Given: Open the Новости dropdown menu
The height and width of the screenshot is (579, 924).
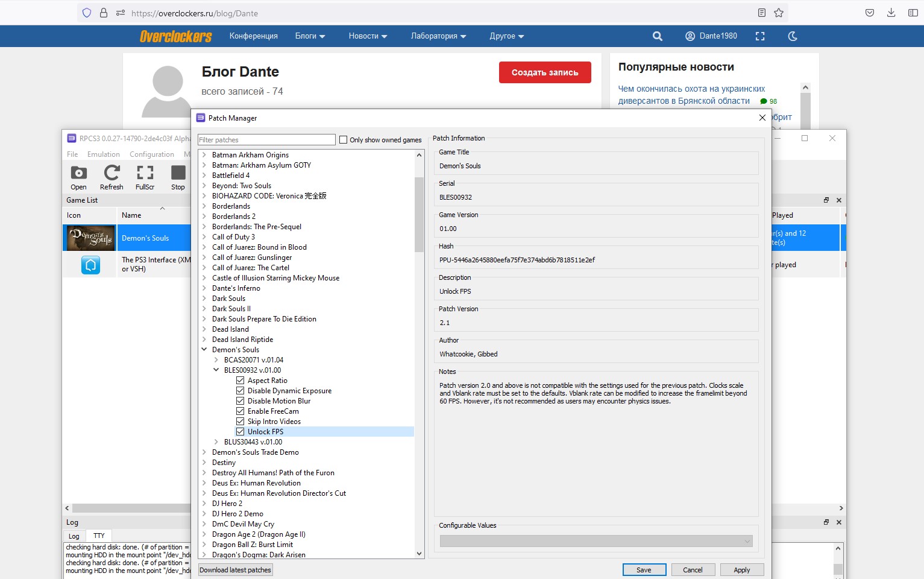Looking at the screenshot, I should (368, 36).
